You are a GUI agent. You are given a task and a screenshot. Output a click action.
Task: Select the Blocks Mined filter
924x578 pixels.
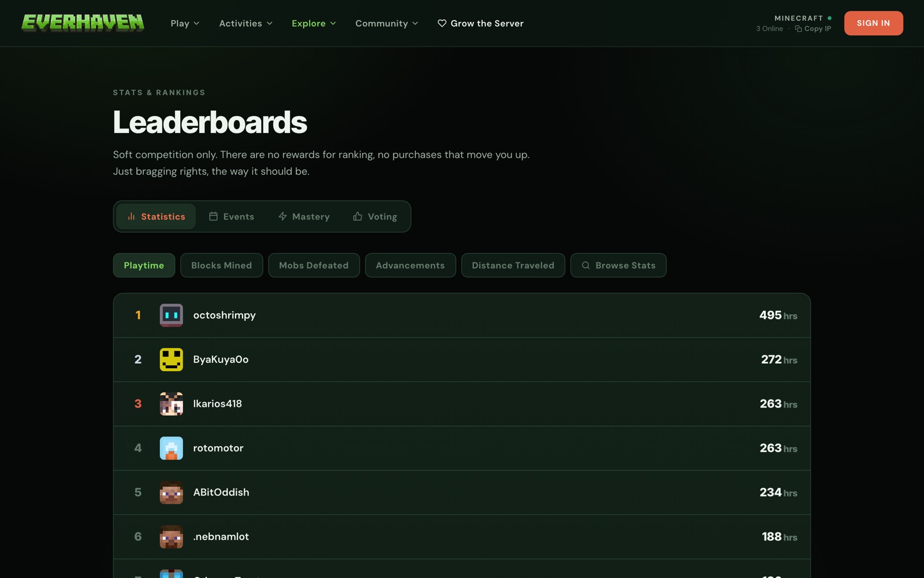tap(222, 265)
